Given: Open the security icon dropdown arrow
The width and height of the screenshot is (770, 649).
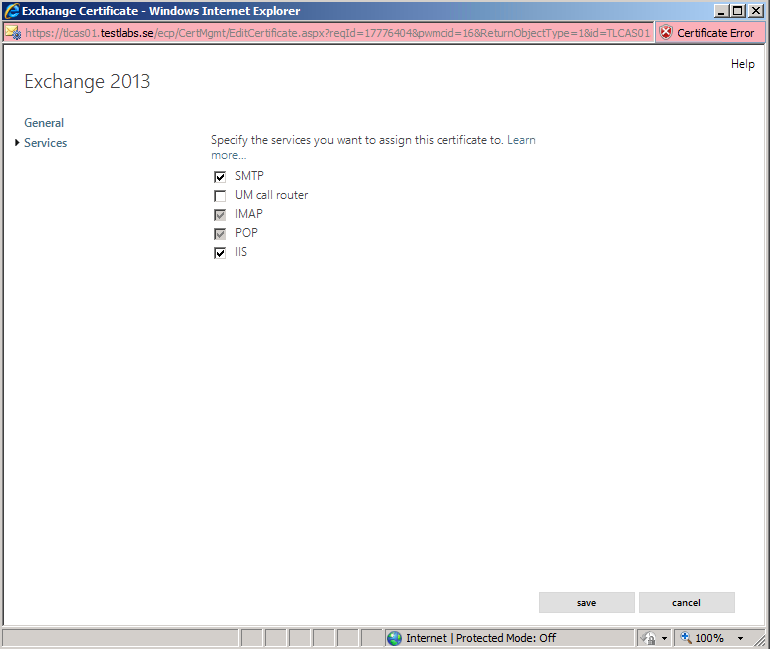Looking at the screenshot, I should tap(664, 638).
